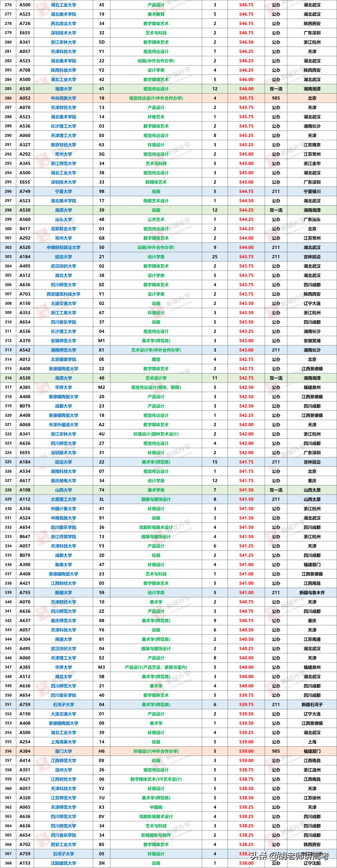Click the 陶瓷艺术设计 major cell
The height and width of the screenshot is (868, 337).
[x=156, y=201]
